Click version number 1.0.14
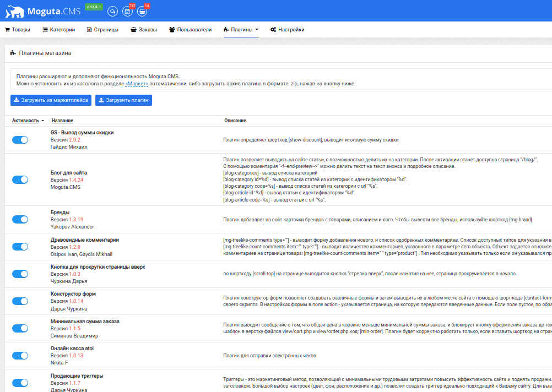Viewport: 552px width, 392px height. pos(76,301)
